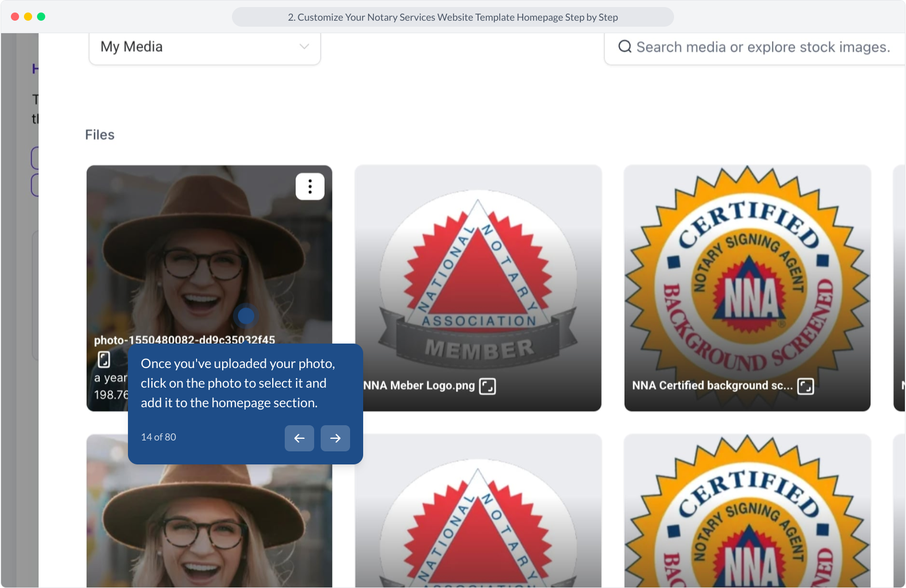Select the second-row NNA Certified badge image

[x=748, y=511]
